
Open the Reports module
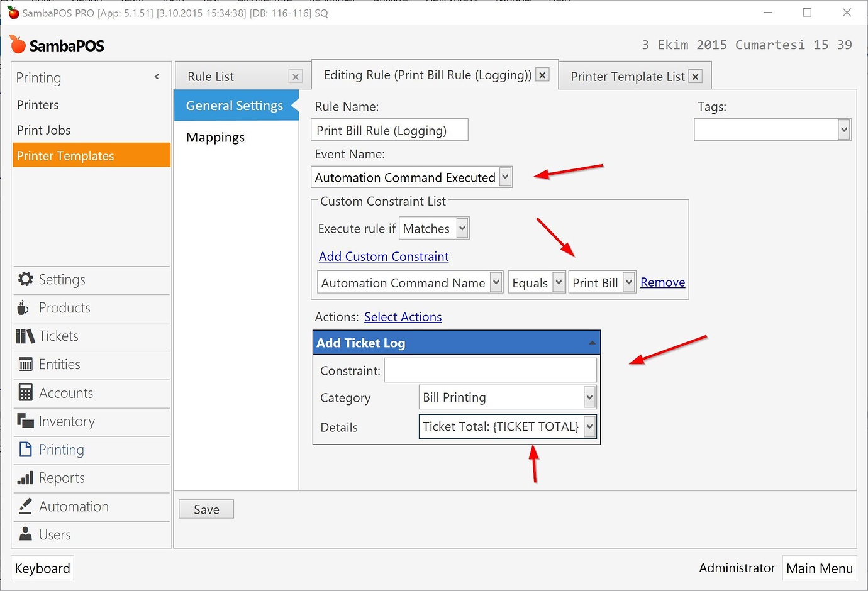coord(62,478)
